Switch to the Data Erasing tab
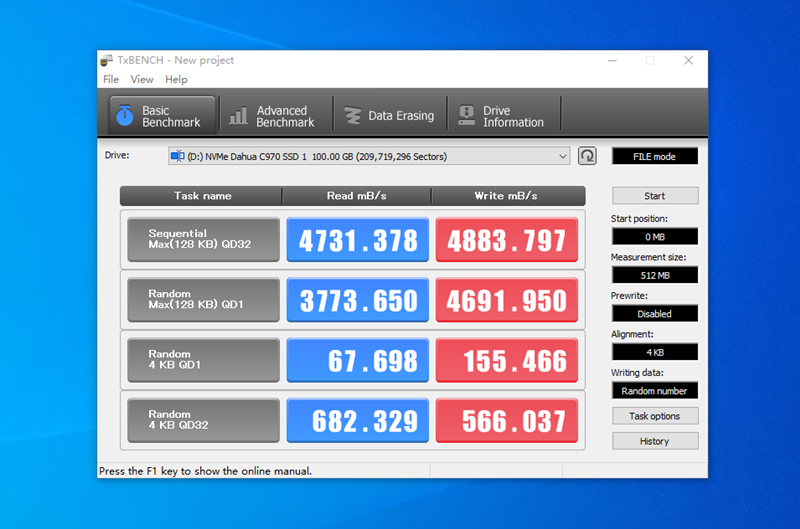Screen dimensions: 800x529 click(390, 116)
